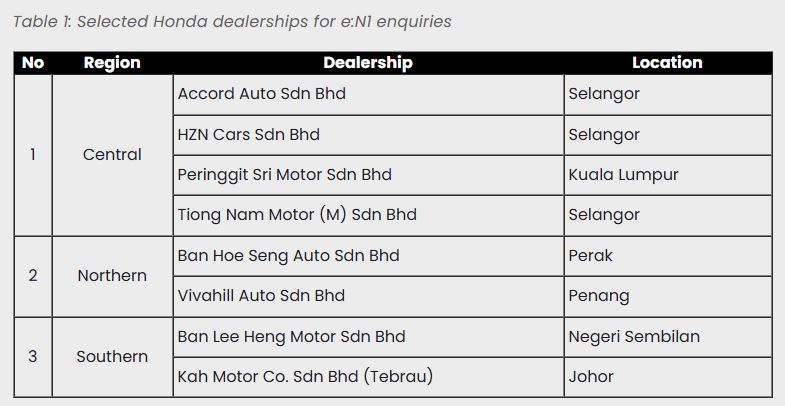Click the "Kuala Lumpur" location cell

623,174
